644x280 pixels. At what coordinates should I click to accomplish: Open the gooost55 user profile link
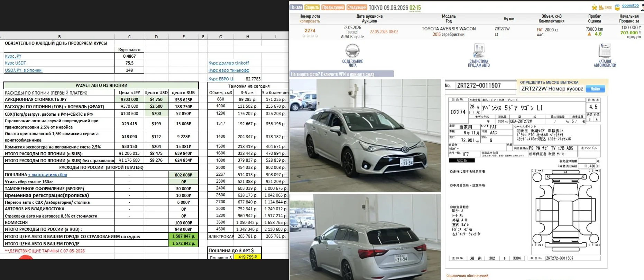click(x=630, y=6)
